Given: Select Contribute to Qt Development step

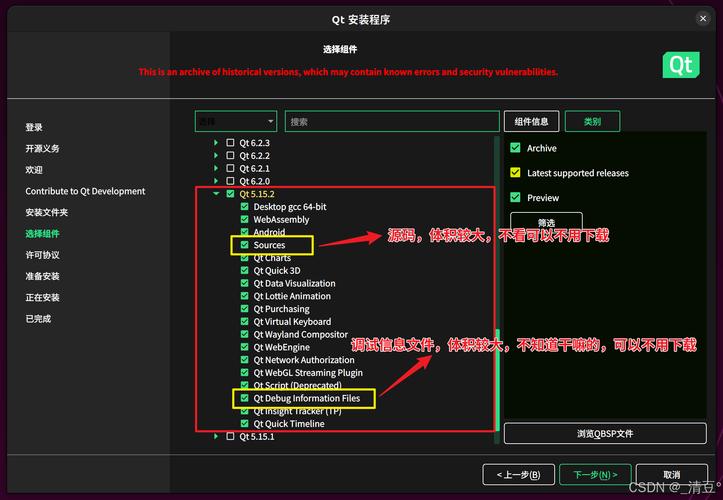Looking at the screenshot, I should (x=85, y=191).
